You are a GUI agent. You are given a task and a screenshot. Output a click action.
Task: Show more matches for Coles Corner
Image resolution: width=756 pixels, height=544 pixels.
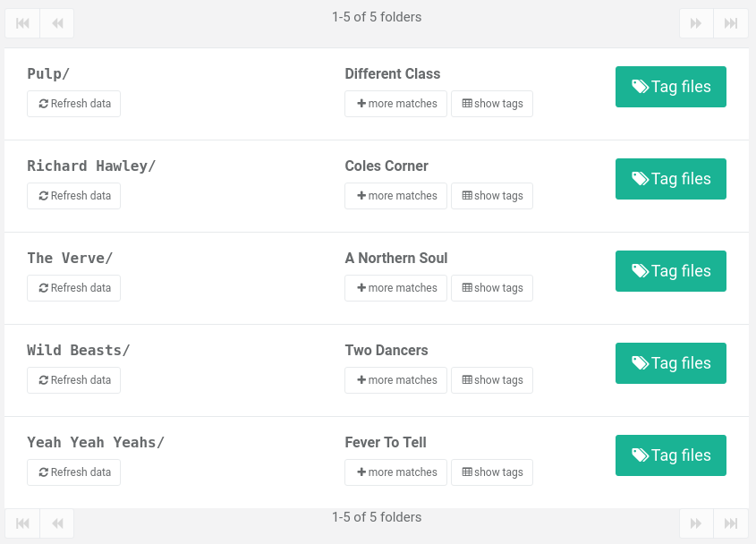pos(395,196)
